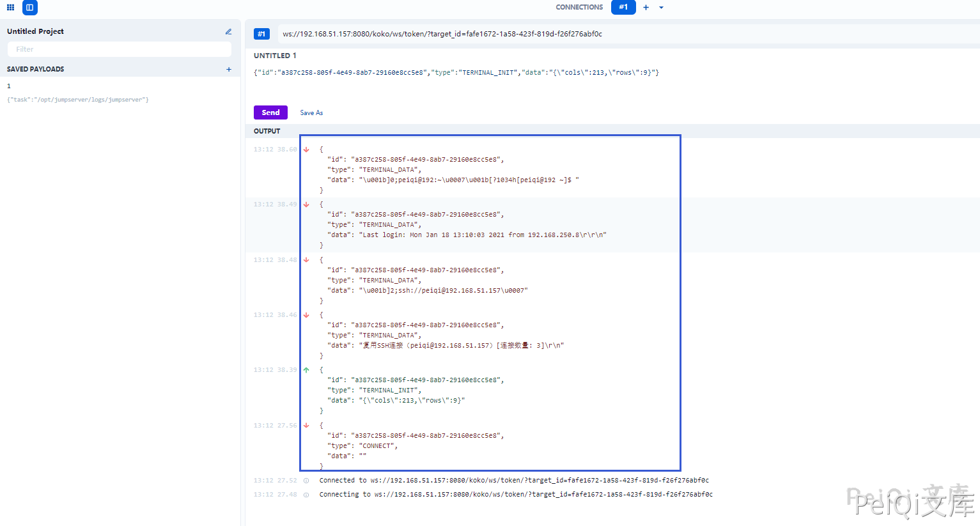Open the connections dropdown caret

point(661,8)
